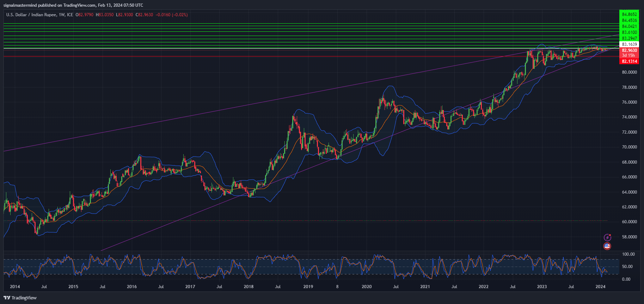The width and height of the screenshot is (644, 304).
Task: Click the US flag economic event icon
Action: click(607, 246)
